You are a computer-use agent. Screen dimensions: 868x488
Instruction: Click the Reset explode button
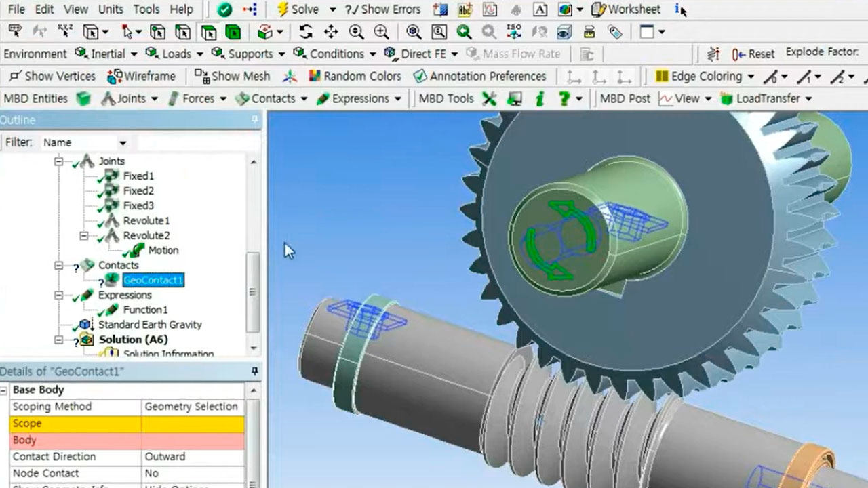(x=753, y=54)
